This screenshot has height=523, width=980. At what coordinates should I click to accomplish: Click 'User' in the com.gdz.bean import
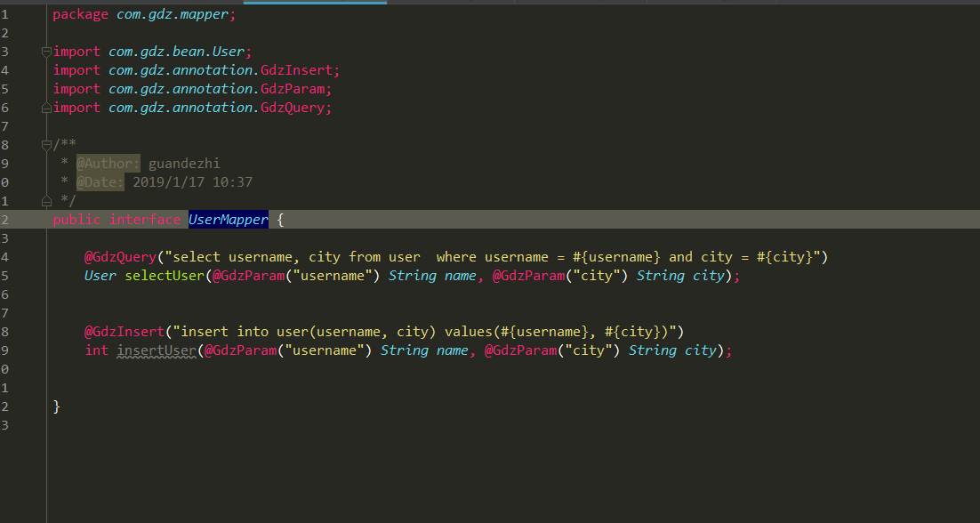(x=229, y=52)
